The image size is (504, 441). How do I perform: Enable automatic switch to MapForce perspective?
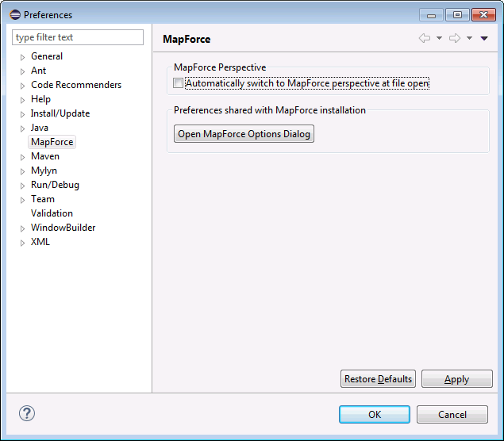coord(179,83)
